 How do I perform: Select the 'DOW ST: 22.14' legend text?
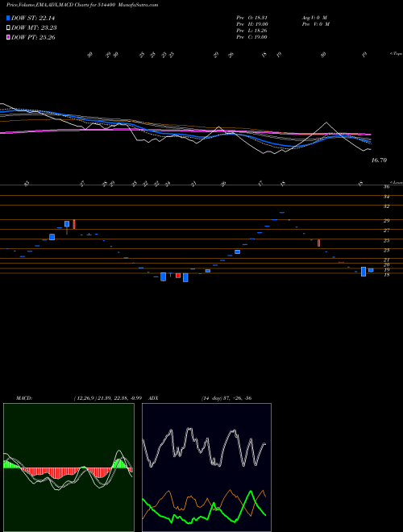click(x=33, y=18)
